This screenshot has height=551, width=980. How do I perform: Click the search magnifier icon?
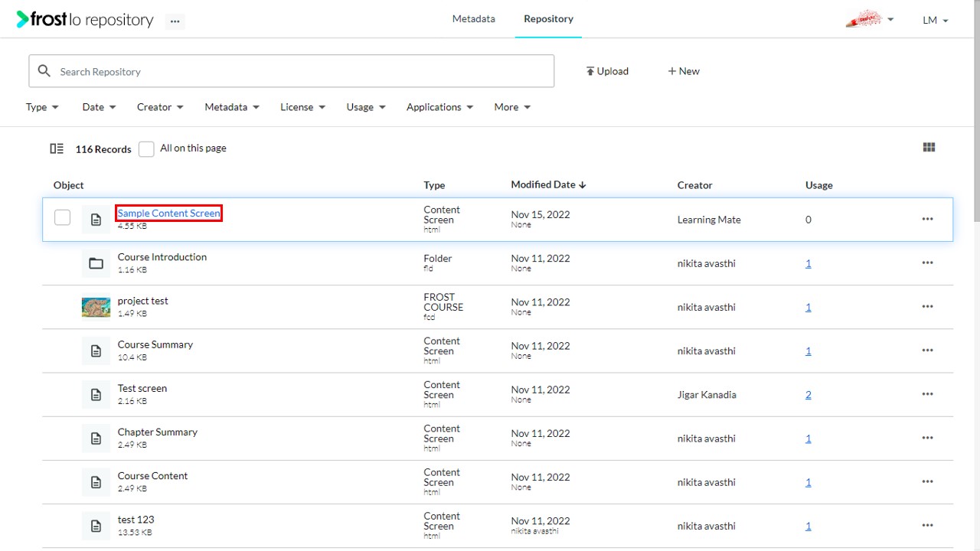click(44, 70)
